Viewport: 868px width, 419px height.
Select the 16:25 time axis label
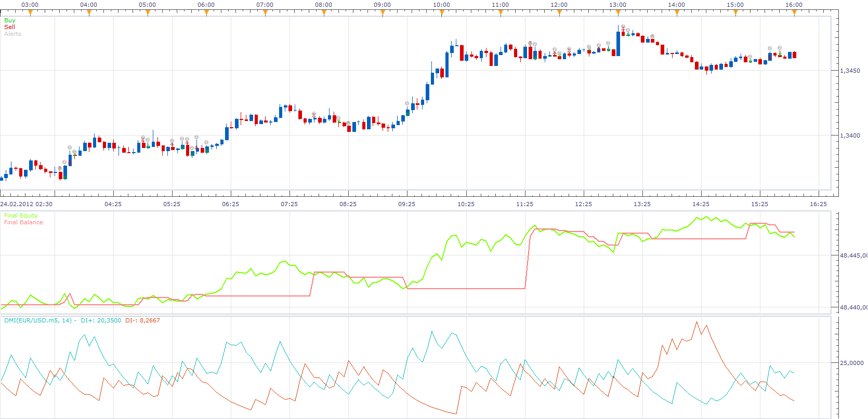point(819,204)
